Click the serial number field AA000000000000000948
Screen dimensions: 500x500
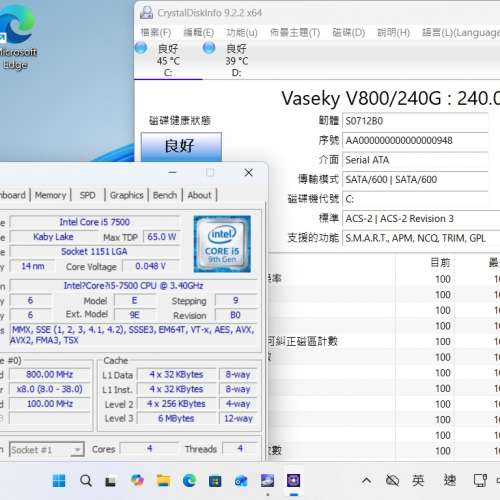415,140
